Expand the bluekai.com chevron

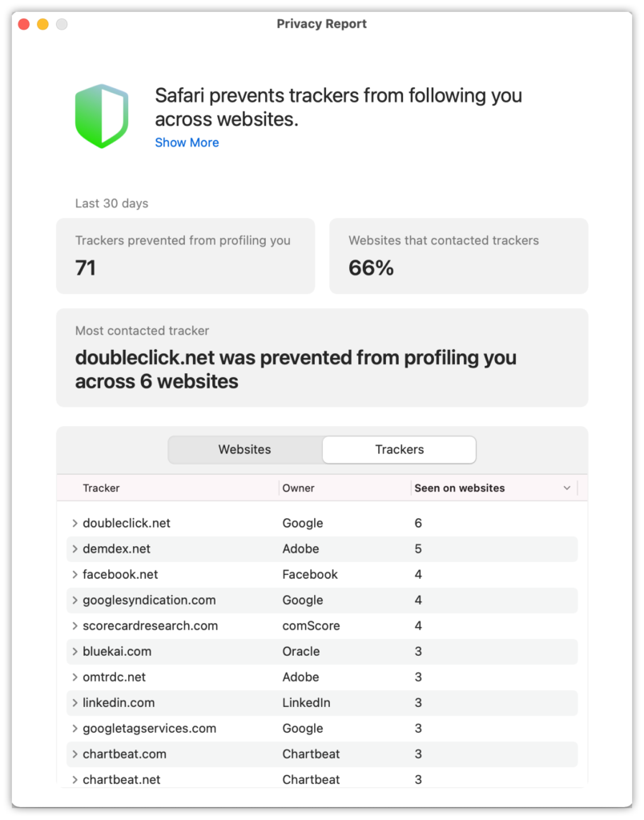[x=74, y=651]
